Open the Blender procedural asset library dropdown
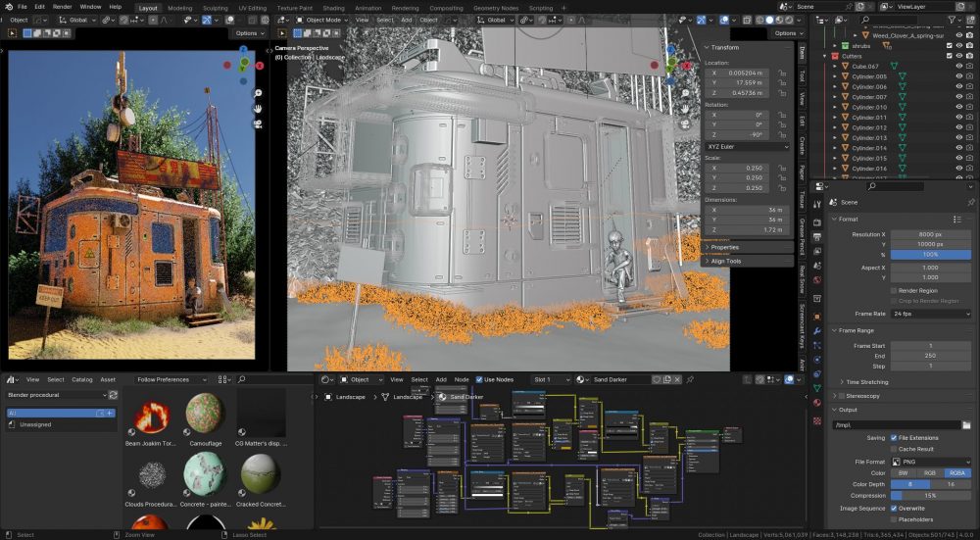980x540 pixels. 56,395
